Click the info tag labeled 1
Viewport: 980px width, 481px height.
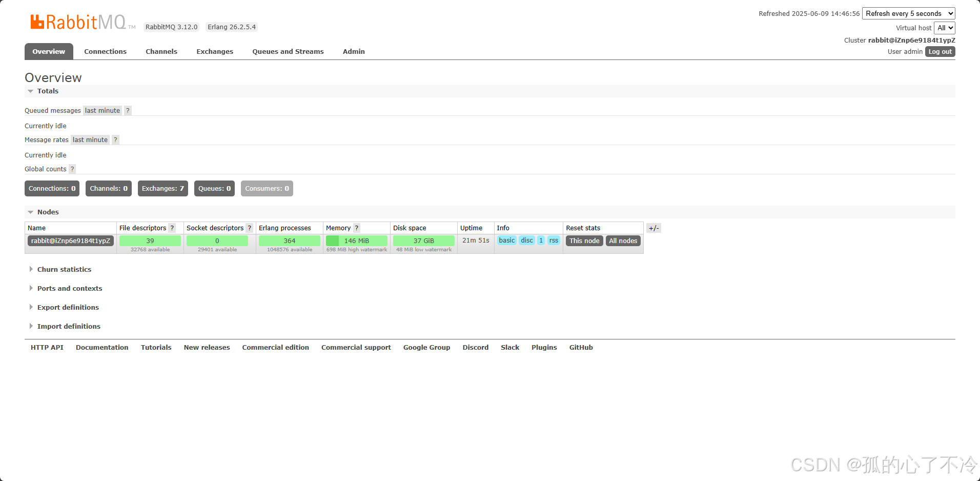tap(541, 240)
